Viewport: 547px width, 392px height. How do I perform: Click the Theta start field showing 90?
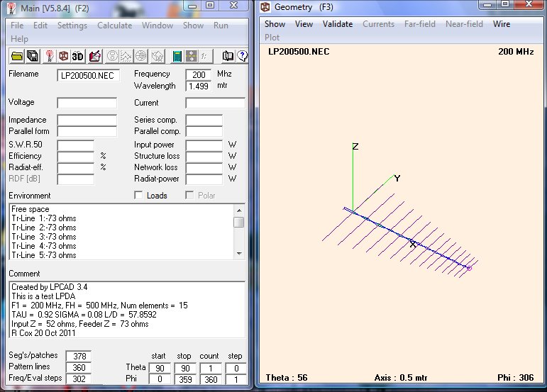(x=160, y=369)
